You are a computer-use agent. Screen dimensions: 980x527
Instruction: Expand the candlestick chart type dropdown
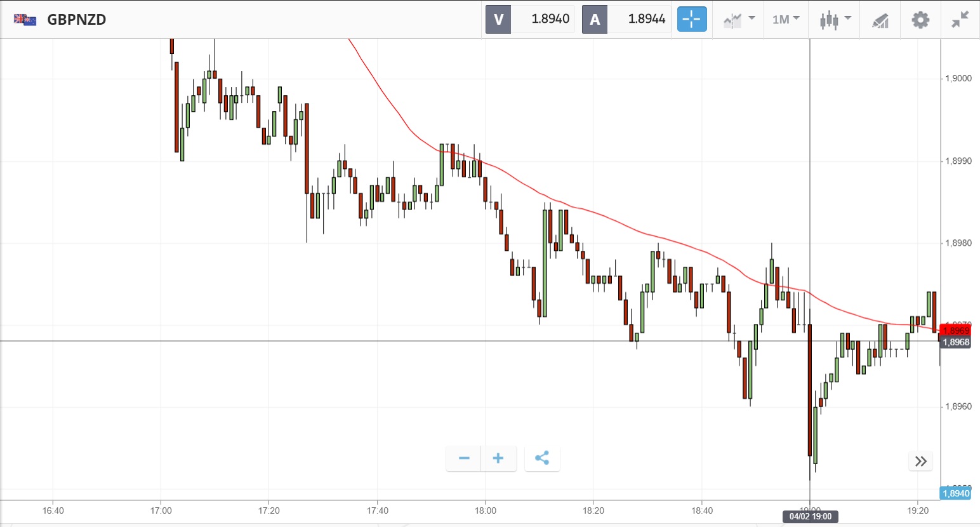tap(835, 20)
